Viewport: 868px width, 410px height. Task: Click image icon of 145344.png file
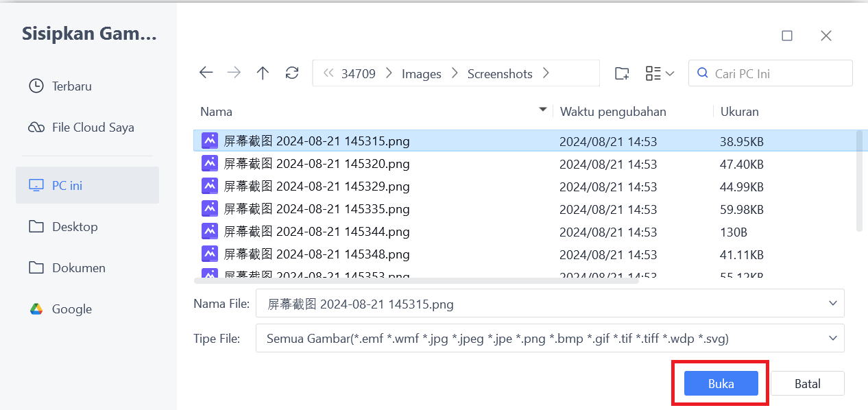210,231
